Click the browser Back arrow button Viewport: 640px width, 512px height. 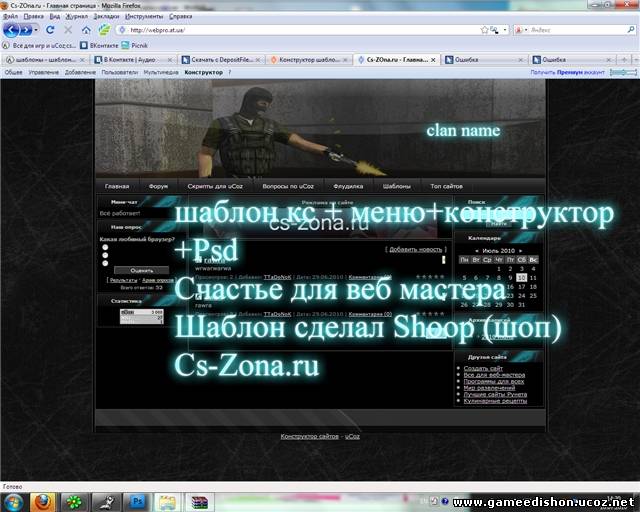(12, 30)
